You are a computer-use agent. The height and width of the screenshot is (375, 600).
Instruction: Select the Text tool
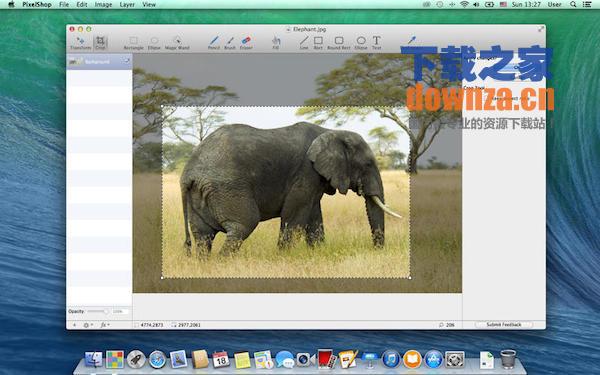377,43
